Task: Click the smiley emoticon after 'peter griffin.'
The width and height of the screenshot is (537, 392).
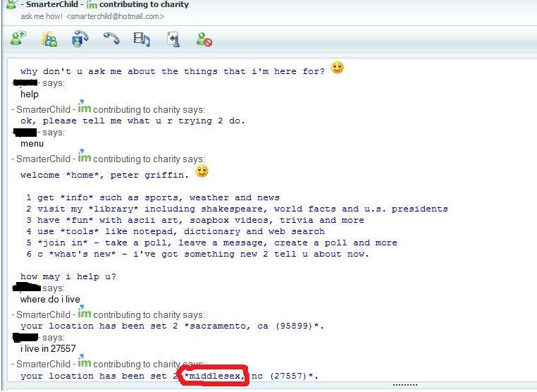Action: [202, 171]
